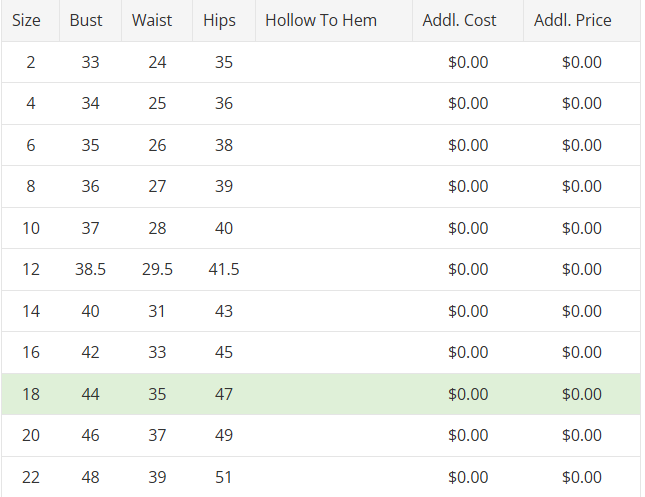Click hips value 45 in size 16
This screenshot has height=497, width=645.
223,352
